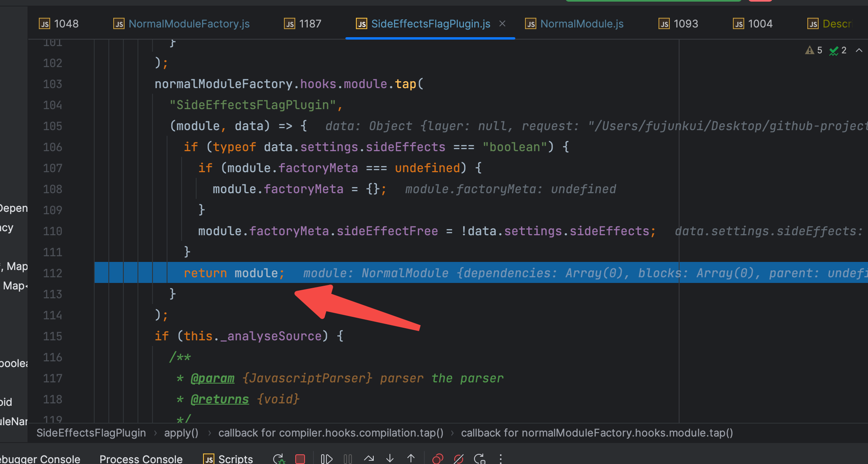Click the Step Out arrow
868x464 pixels.
tap(411, 459)
